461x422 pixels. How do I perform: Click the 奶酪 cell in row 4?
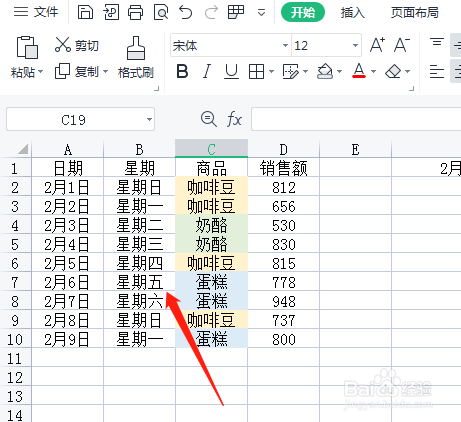(211, 225)
